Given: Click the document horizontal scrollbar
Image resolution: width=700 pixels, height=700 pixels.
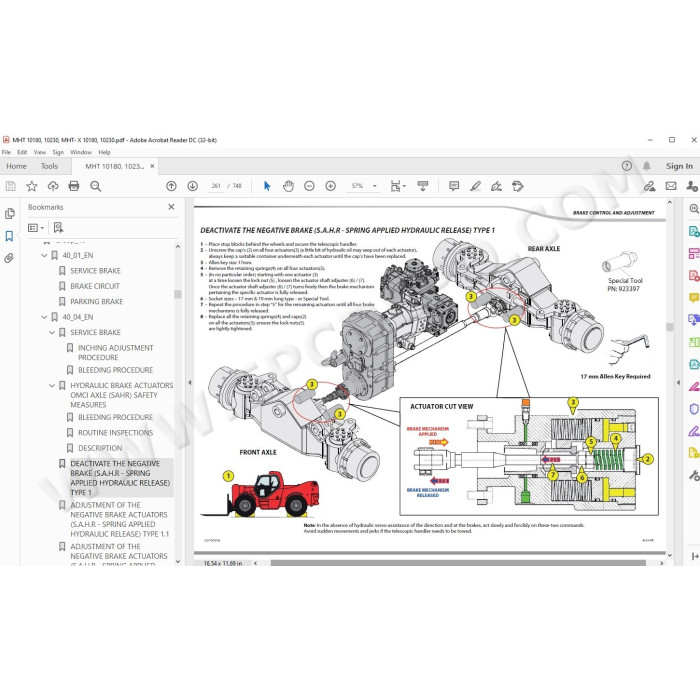Looking at the screenshot, I should (458, 563).
